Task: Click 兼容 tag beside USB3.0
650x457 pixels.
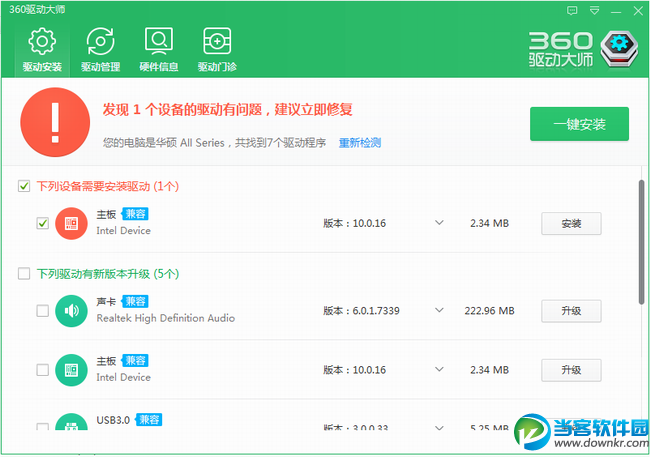Action: [149, 420]
